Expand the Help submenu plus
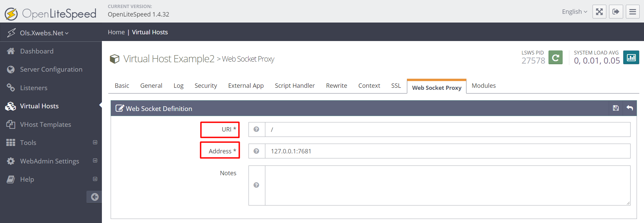Image resolution: width=644 pixels, height=223 pixels. (x=95, y=179)
